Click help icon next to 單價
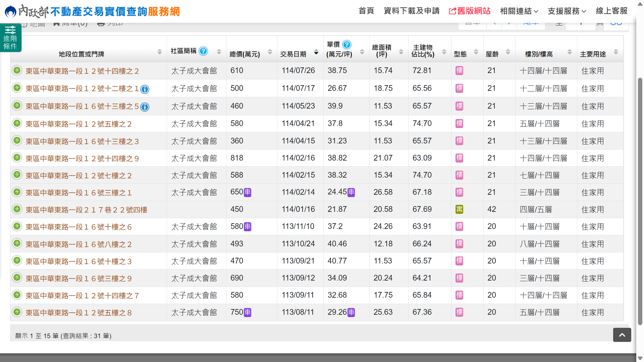The width and height of the screenshot is (644, 362). pyautogui.click(x=347, y=45)
